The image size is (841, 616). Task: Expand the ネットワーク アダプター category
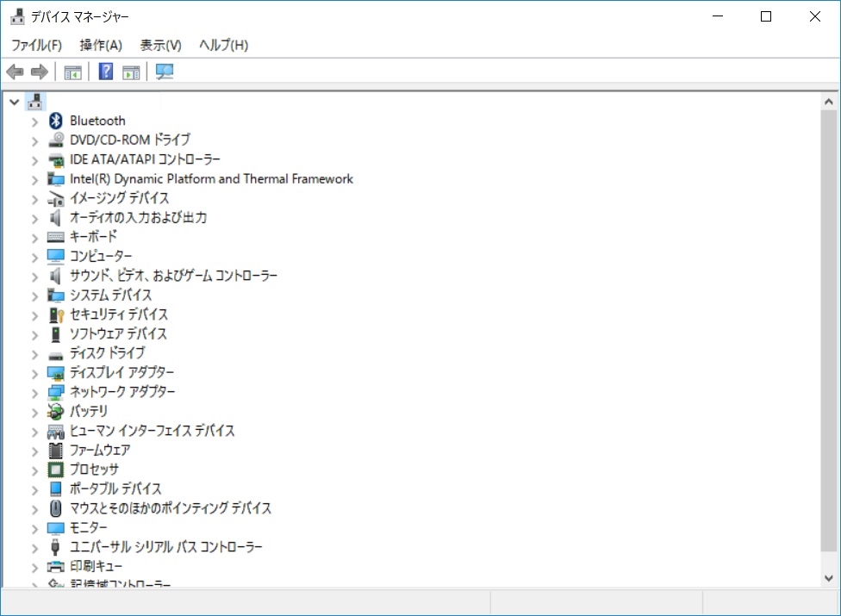[x=34, y=393]
